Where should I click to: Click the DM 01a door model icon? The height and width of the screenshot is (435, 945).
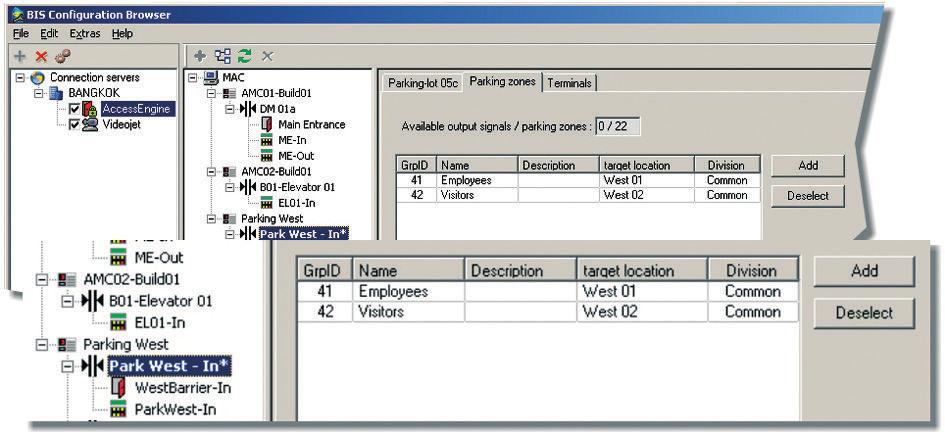point(248,109)
